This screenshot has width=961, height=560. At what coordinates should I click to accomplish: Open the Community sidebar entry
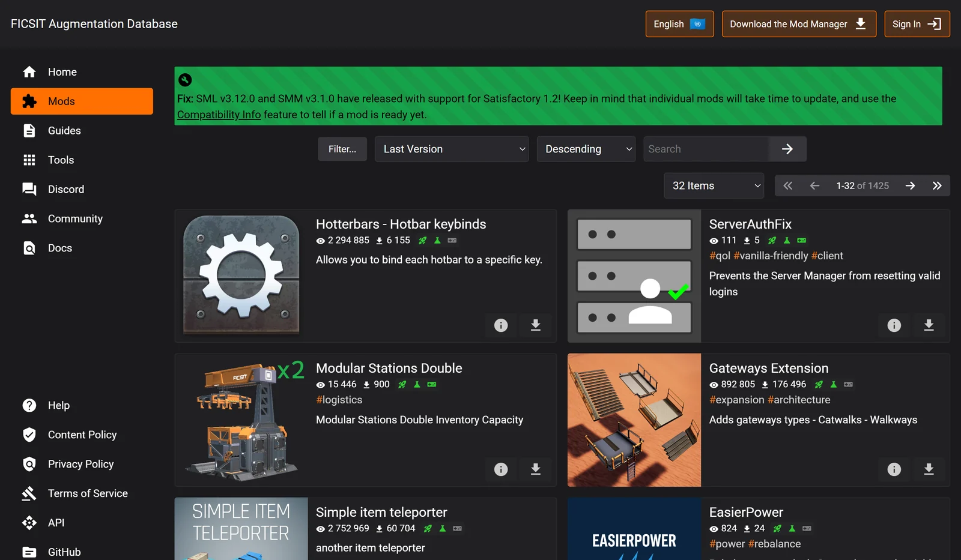[x=82, y=219]
